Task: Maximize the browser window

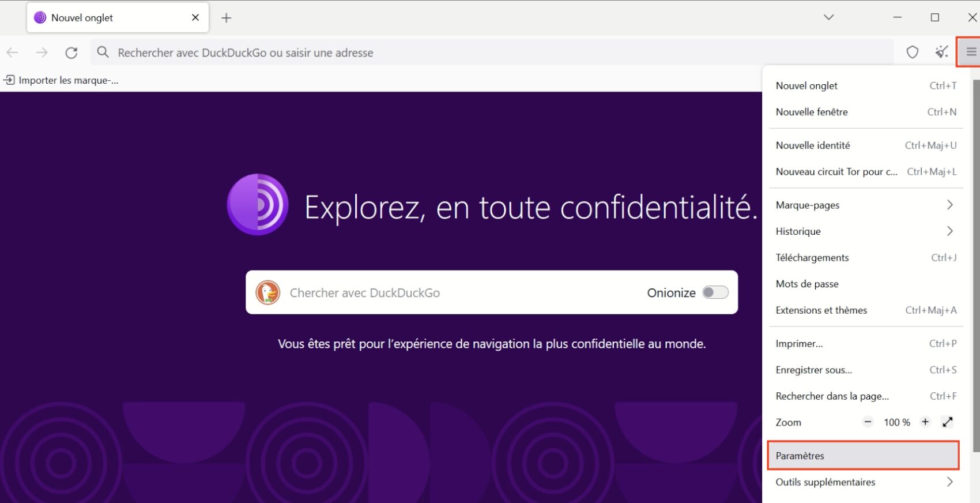Action: coord(935,17)
